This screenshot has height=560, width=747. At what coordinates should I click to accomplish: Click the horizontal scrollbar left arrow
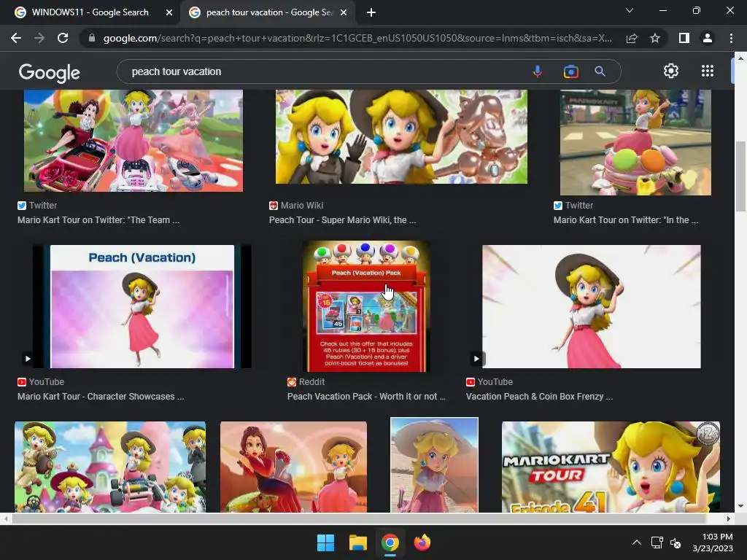click(6, 518)
